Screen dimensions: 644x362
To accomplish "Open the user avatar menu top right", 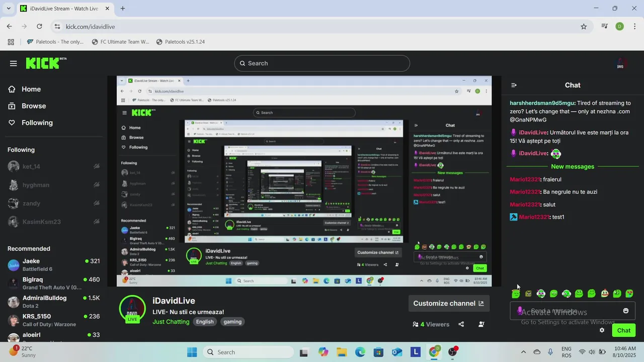I will point(620,63).
